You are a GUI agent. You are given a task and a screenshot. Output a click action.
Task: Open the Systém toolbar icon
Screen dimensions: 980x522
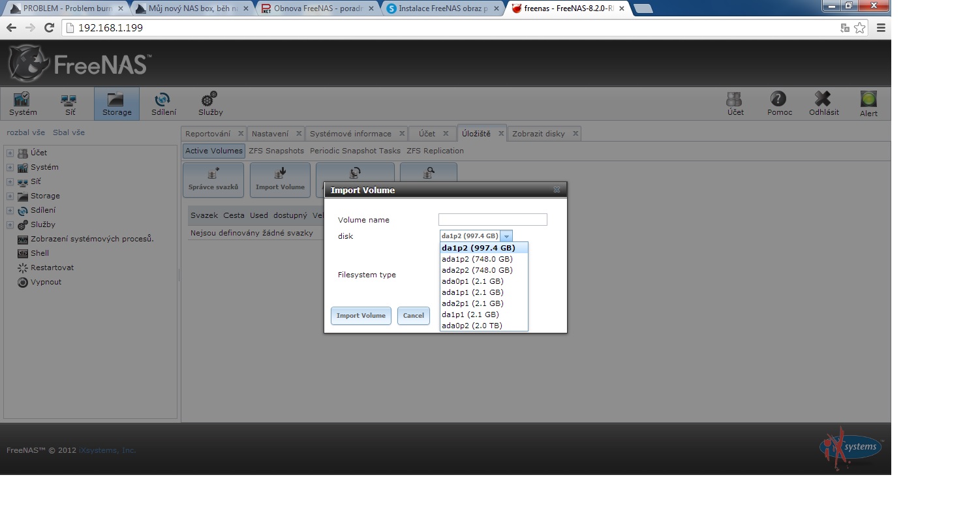point(23,104)
